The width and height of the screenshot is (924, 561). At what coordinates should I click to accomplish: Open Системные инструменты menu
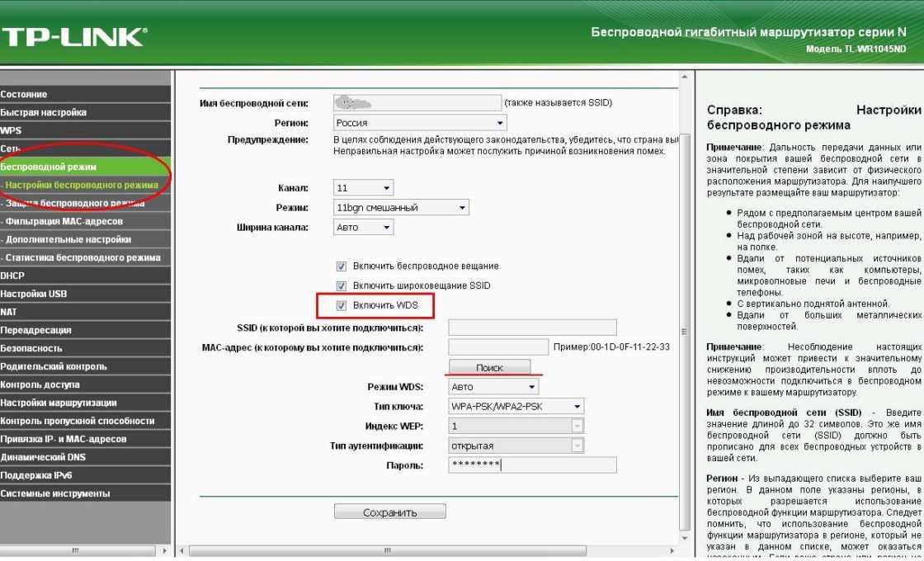(55, 470)
